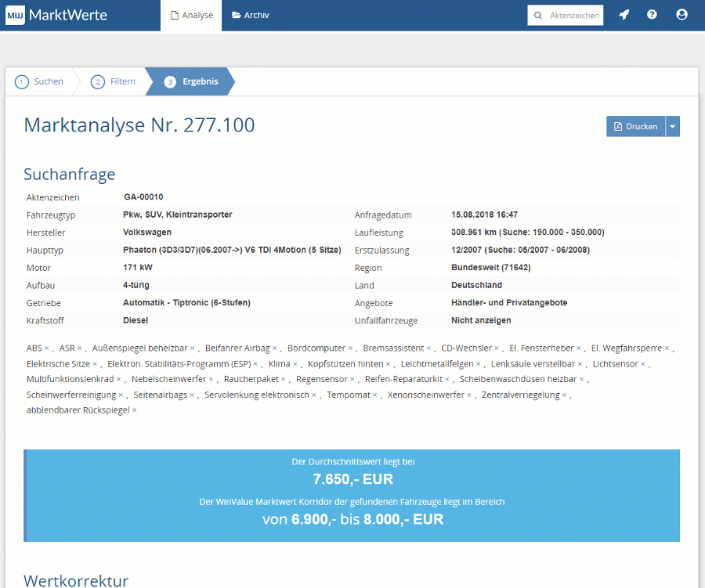Remove Scheinwerferreinigung tag
The height and width of the screenshot is (588, 705).
pyautogui.click(x=121, y=395)
